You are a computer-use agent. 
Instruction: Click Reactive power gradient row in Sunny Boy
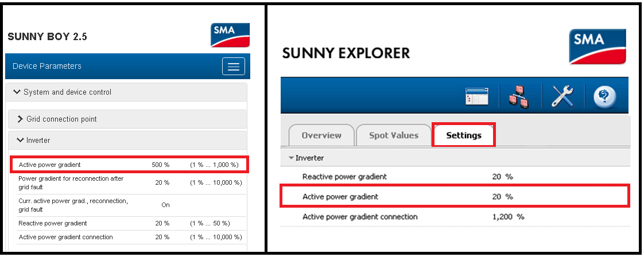(x=129, y=223)
